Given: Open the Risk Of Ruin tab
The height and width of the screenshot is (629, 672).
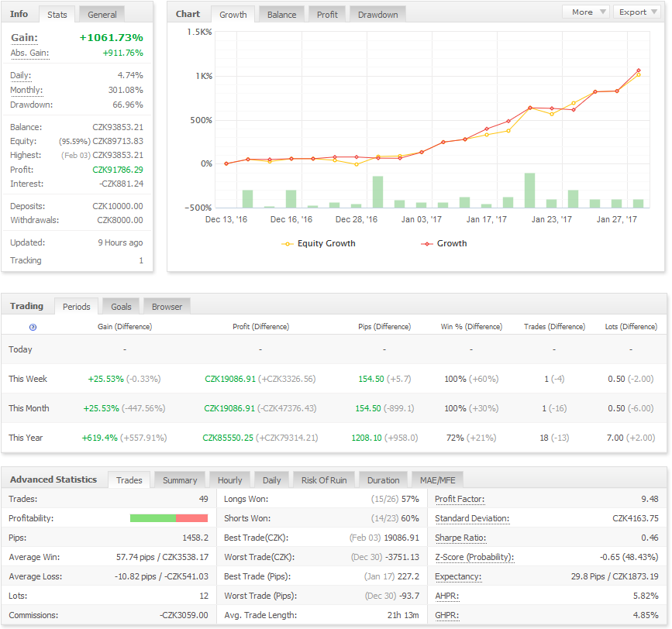Looking at the screenshot, I should (x=324, y=480).
